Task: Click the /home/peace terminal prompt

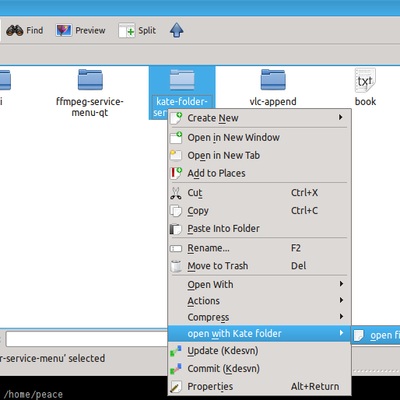Action: coord(33,395)
